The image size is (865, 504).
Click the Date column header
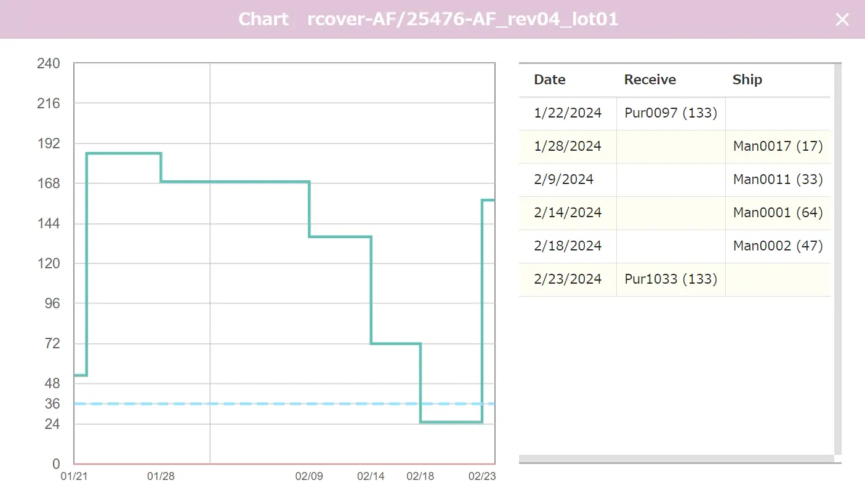pyautogui.click(x=549, y=80)
